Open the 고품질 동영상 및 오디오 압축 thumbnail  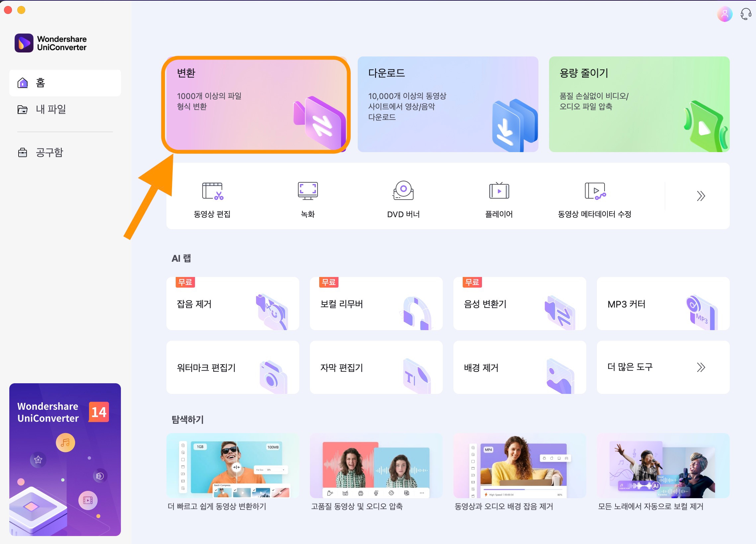coord(376,466)
